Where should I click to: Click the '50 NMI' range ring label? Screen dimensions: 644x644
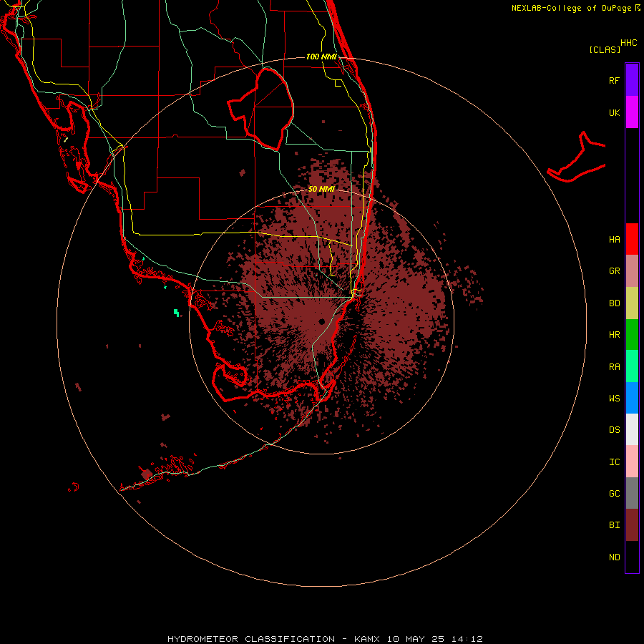(321, 189)
